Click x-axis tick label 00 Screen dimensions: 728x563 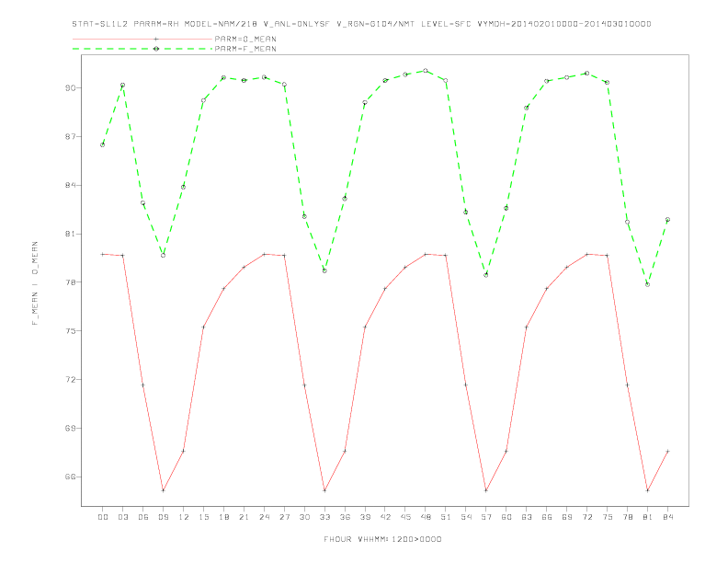103,517
